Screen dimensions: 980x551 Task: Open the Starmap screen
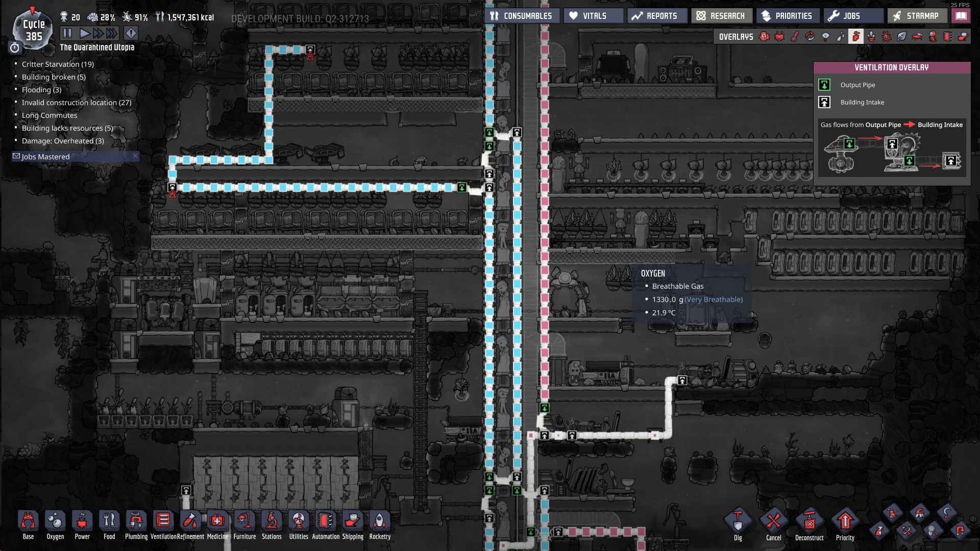917,16
